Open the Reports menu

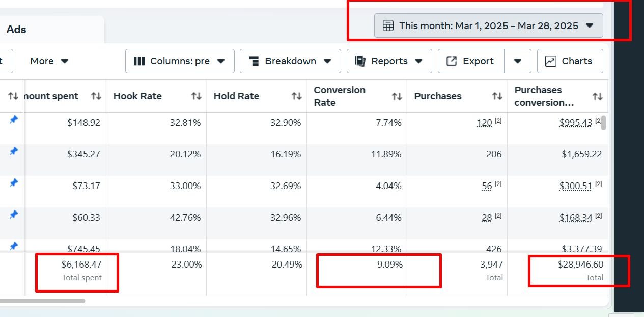point(389,61)
